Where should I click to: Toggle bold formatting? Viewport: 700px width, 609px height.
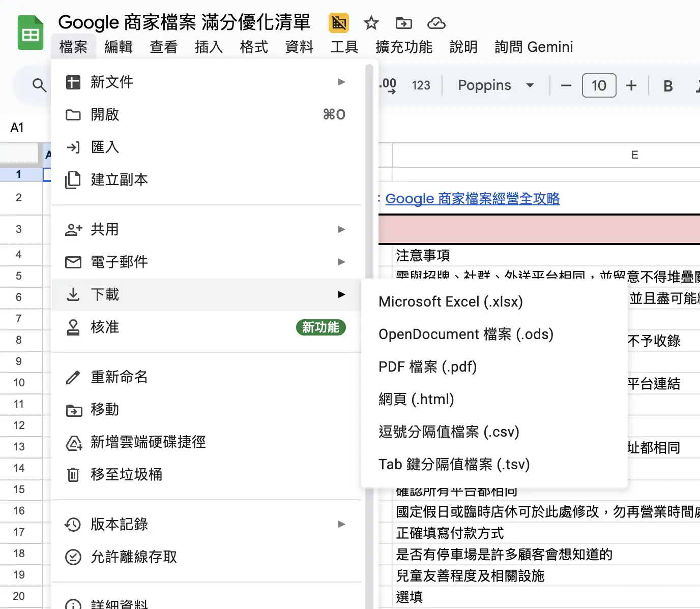[667, 85]
